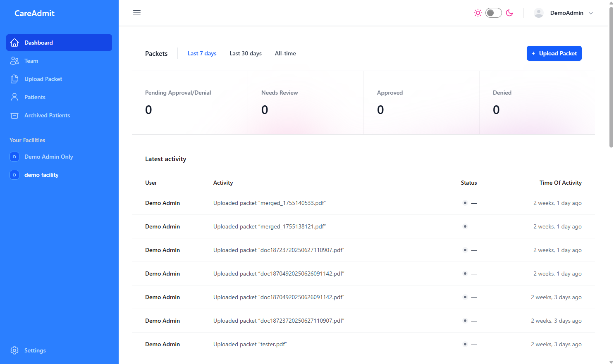Toggle the light/dark theme switch
The height and width of the screenshot is (364, 614).
pos(493,13)
